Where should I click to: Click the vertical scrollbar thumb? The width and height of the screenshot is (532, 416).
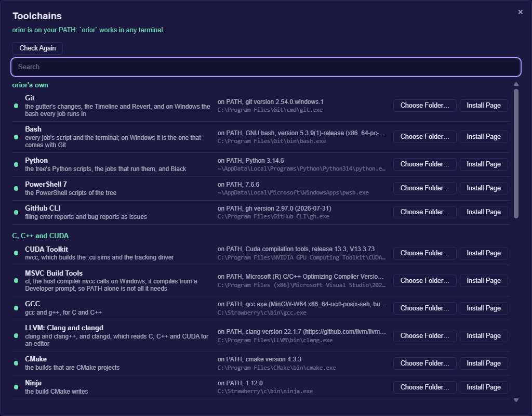point(516,153)
